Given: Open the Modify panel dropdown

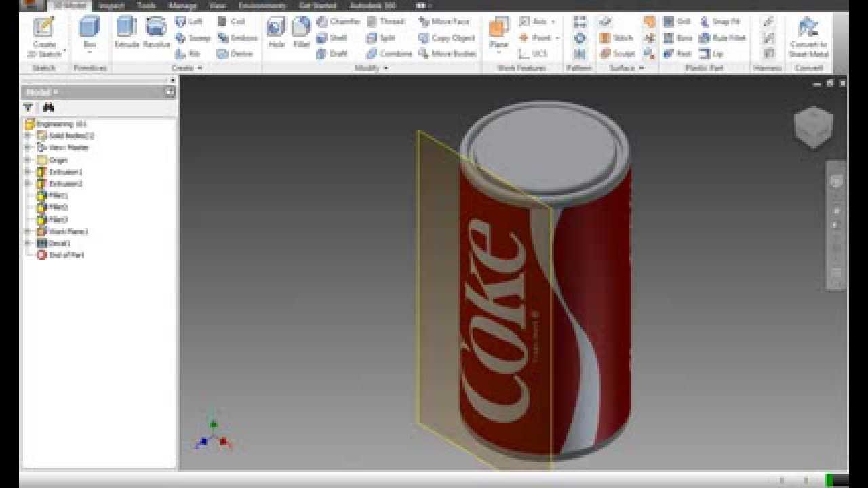Looking at the screenshot, I should 372,68.
